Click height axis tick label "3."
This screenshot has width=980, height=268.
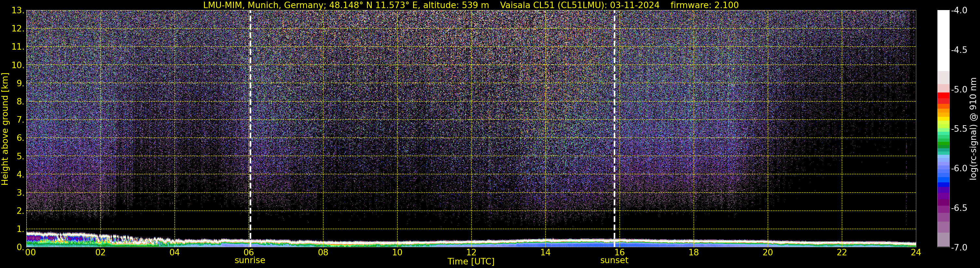(20, 192)
